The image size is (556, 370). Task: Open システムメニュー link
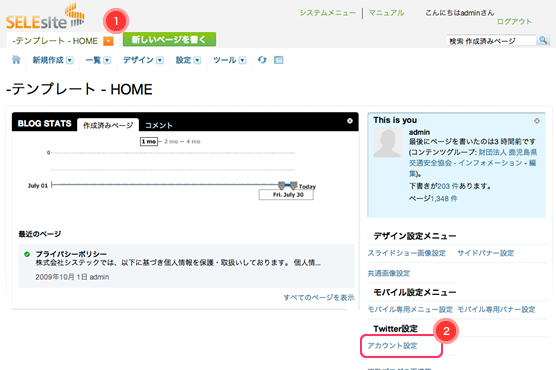(x=328, y=13)
